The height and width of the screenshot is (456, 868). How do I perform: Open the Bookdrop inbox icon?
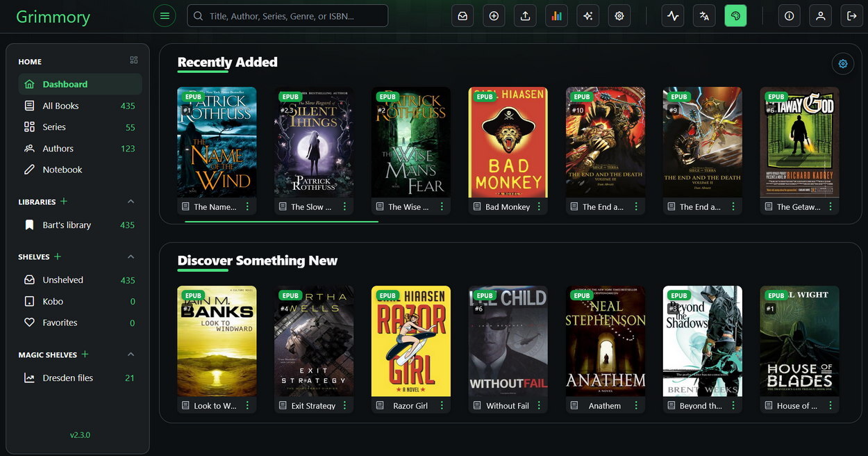462,15
